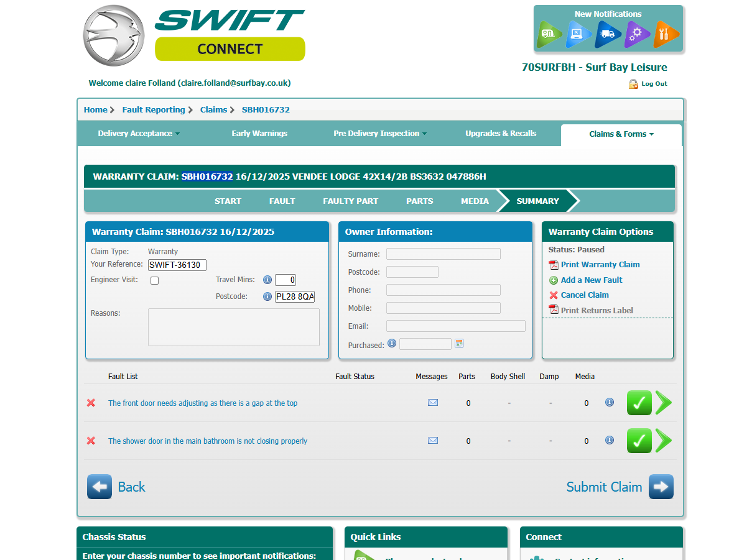The width and height of the screenshot is (729, 560).
Task: Go to the PARTS claim step
Action: tap(419, 201)
